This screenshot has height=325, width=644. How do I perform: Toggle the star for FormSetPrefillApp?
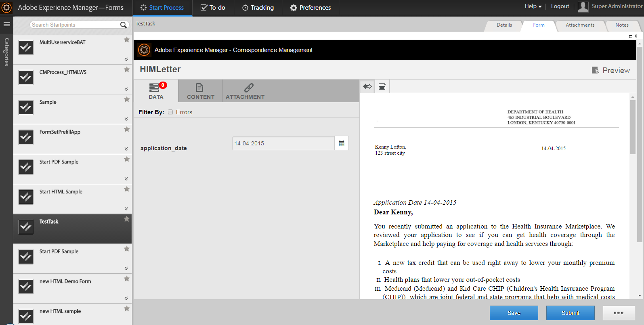pos(127,129)
